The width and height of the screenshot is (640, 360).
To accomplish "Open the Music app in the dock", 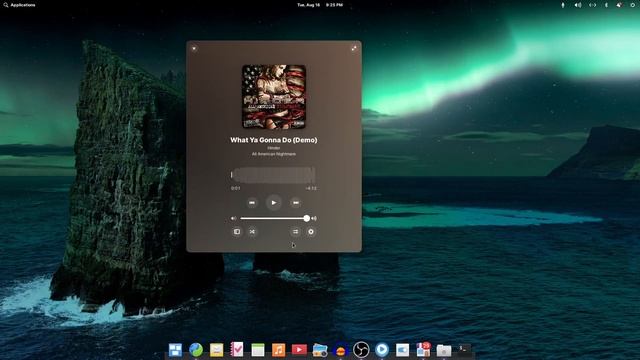I will point(278,350).
